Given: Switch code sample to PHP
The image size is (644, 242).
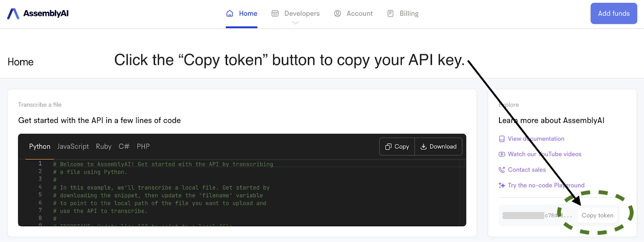Looking at the screenshot, I should point(143,147).
